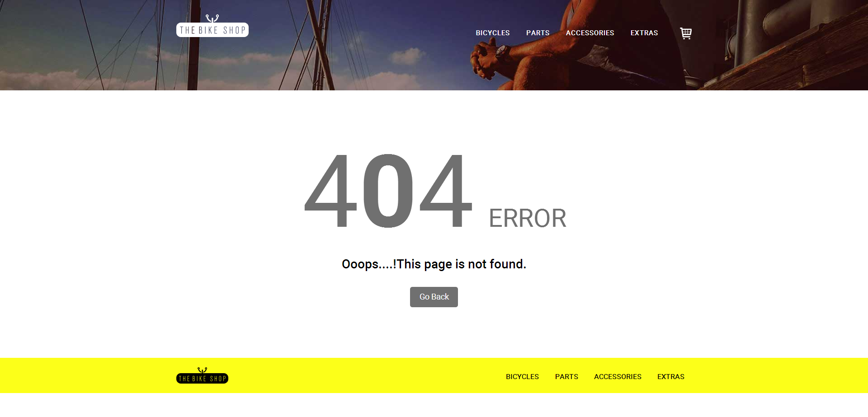
Task: Click the clasped hands in header photo
Action: (483, 61)
